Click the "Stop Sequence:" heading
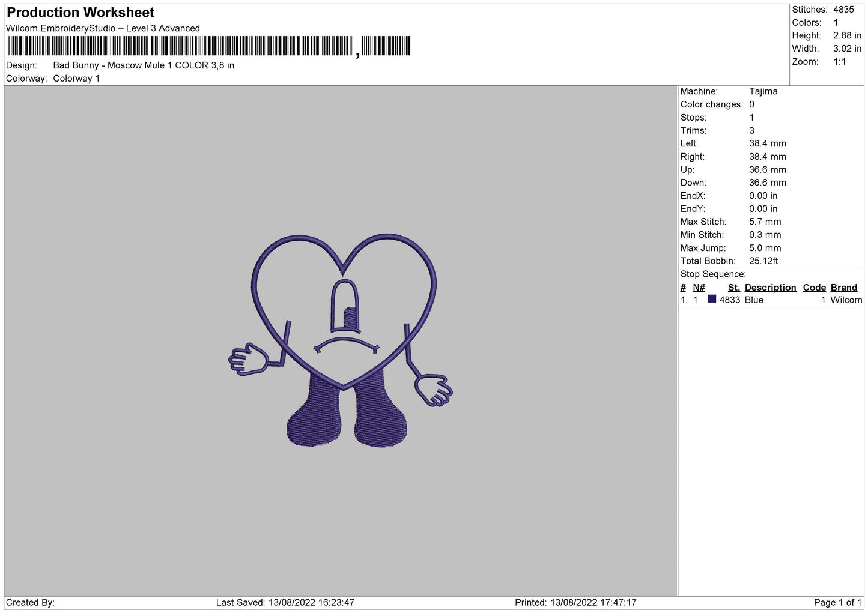868x613 pixels. (713, 274)
